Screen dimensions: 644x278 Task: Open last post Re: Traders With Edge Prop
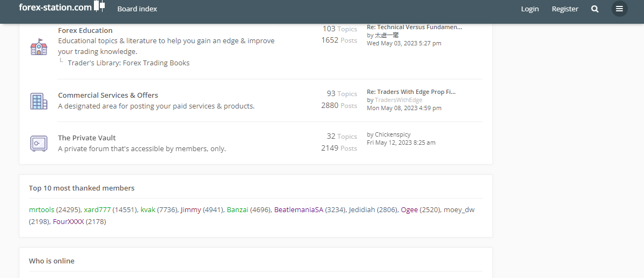click(411, 92)
